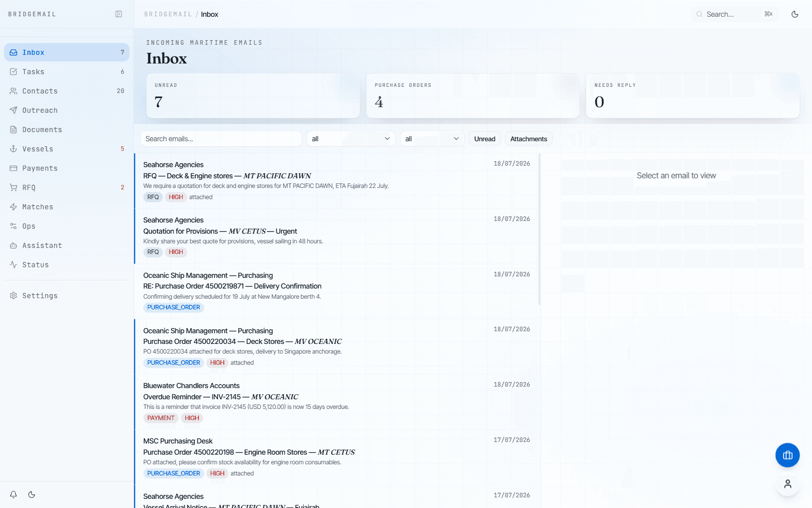Screen dimensions: 812x508
Task: Collapse the sidebar panel icon
Action: [119, 14]
